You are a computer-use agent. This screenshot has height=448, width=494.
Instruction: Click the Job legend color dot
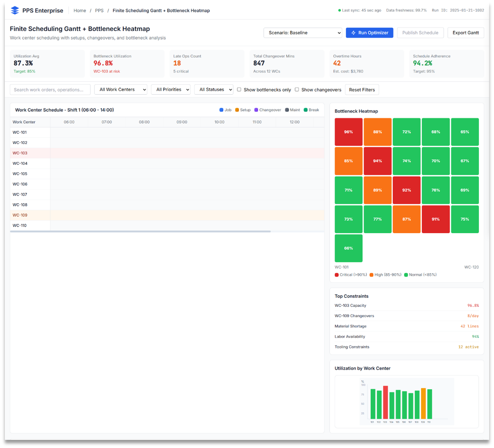click(x=221, y=110)
